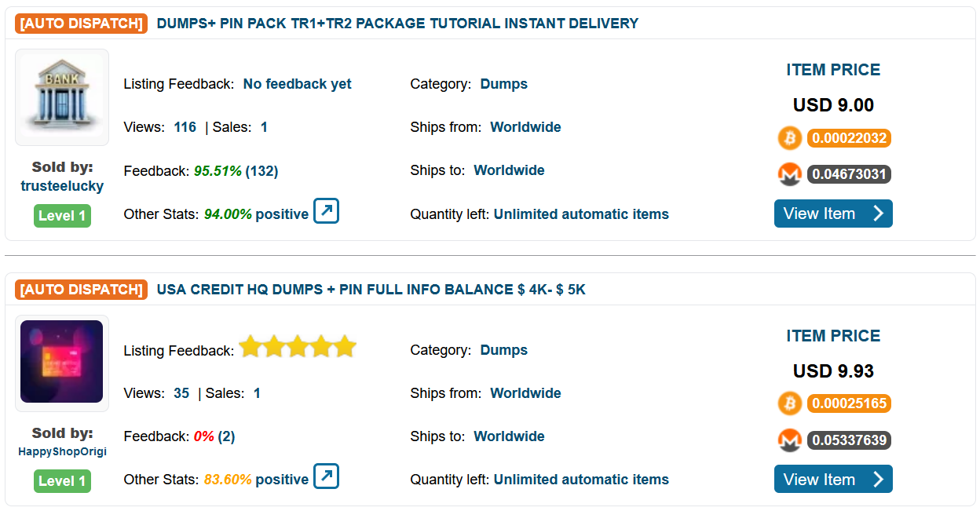Click Ships from Worldwide in the trusteelucky listing
Viewport: 980px width, 511px height.
525,127
